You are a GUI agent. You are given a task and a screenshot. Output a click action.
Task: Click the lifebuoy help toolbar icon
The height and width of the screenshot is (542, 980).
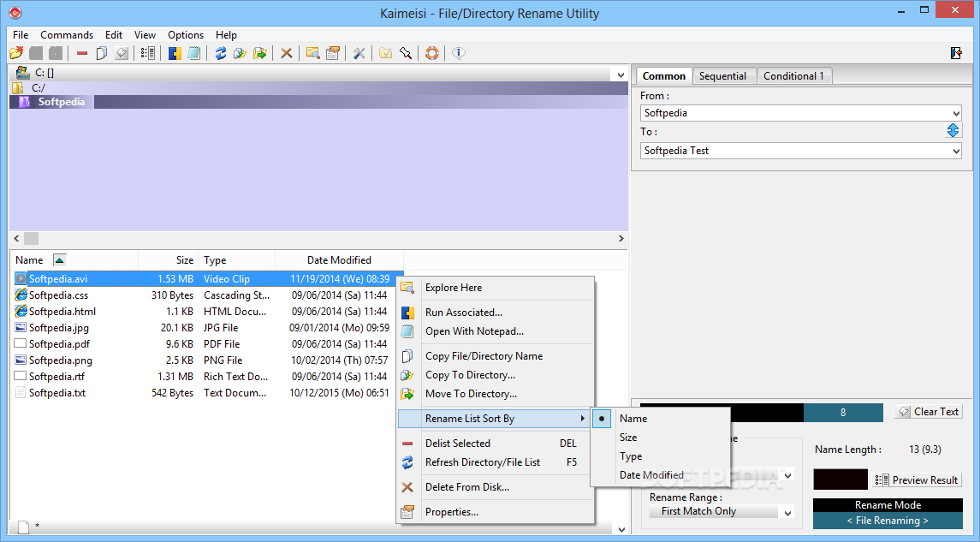[x=432, y=53]
